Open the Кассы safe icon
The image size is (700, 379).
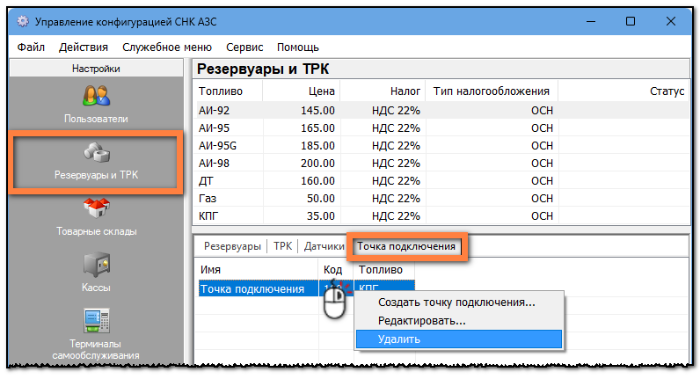point(96,264)
